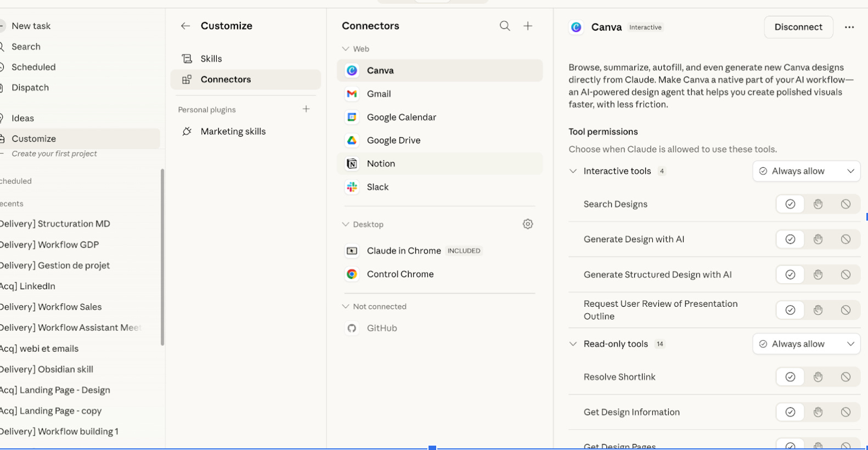
Task: Add a new connector with plus icon
Action: (528, 26)
